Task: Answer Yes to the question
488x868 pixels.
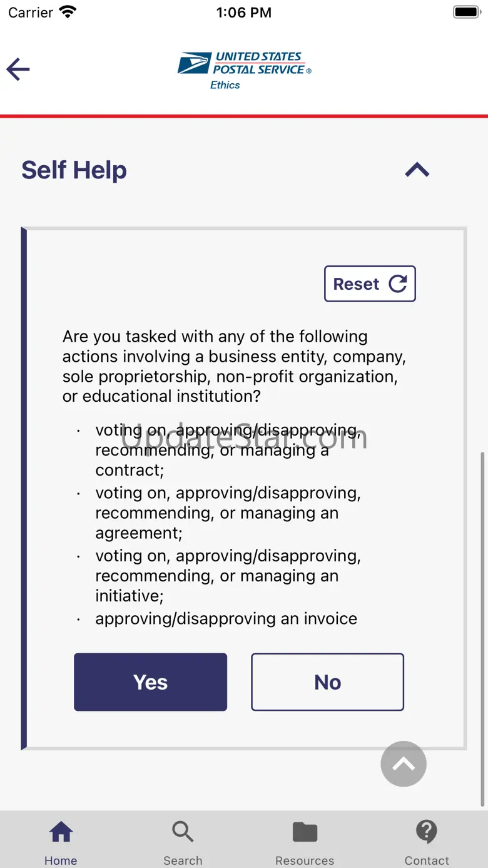Action: tap(150, 682)
